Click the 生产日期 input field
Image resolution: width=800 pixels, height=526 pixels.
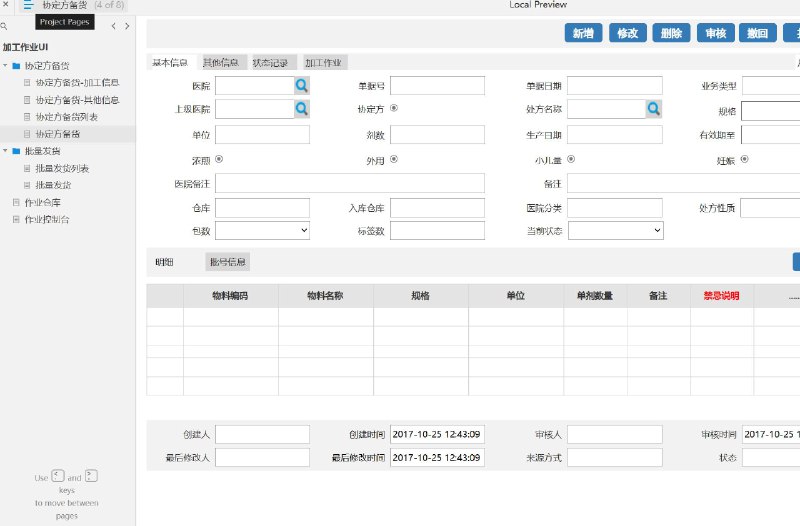coord(615,134)
